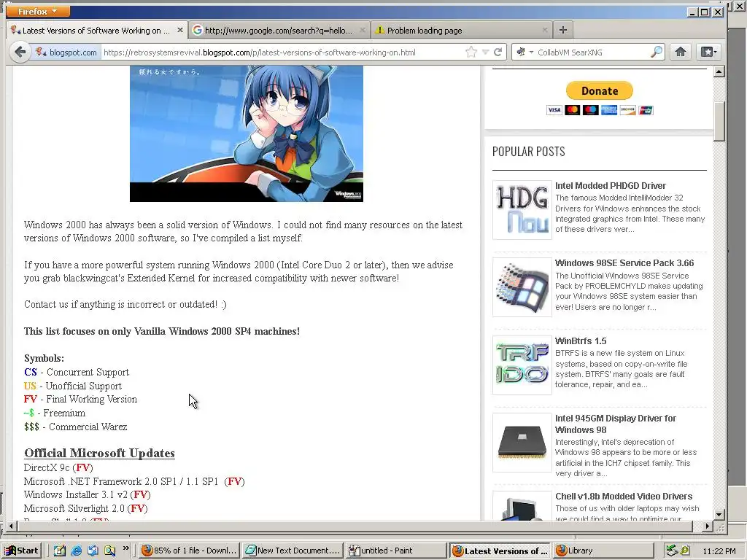Open the Firefox application menu
This screenshot has height=560, width=747.
(x=38, y=11)
